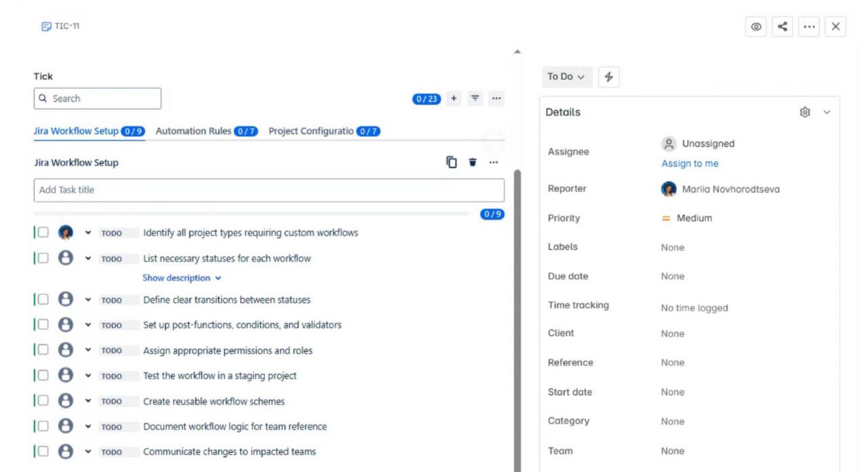This screenshot has width=868, height=472.
Task: Check off 'Identify all project types' item
Action: click(43, 233)
